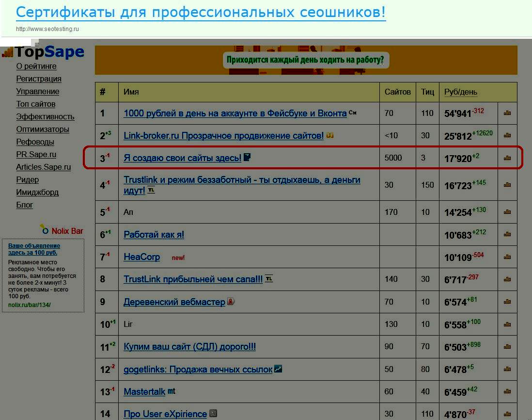
Task: Click the TopSape logo
Action: 44,52
